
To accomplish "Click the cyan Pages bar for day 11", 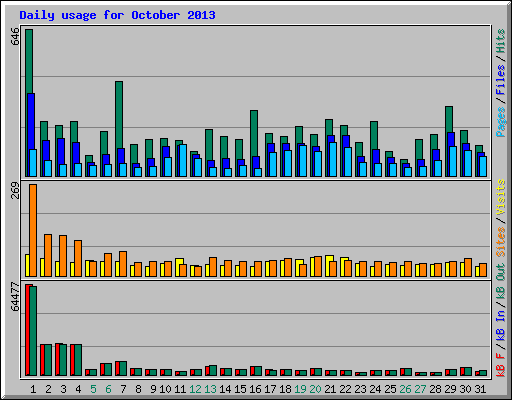I will 183,160.
